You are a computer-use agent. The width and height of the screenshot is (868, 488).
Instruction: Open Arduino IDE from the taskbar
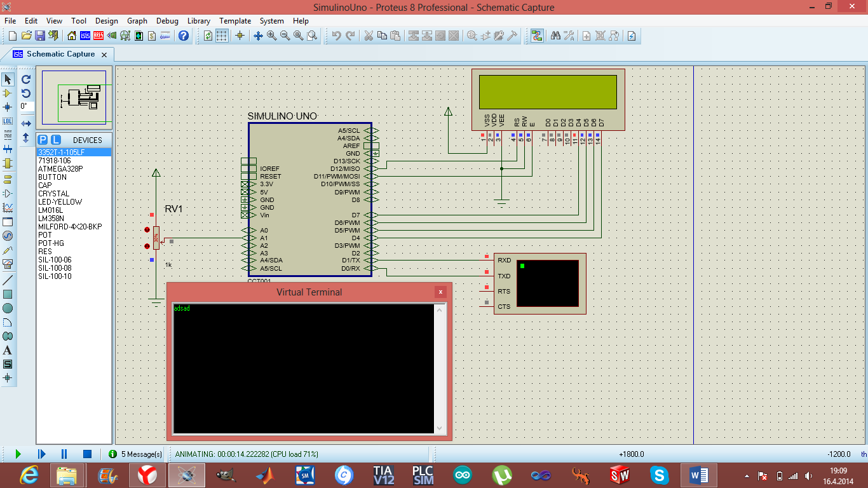pos(463,475)
